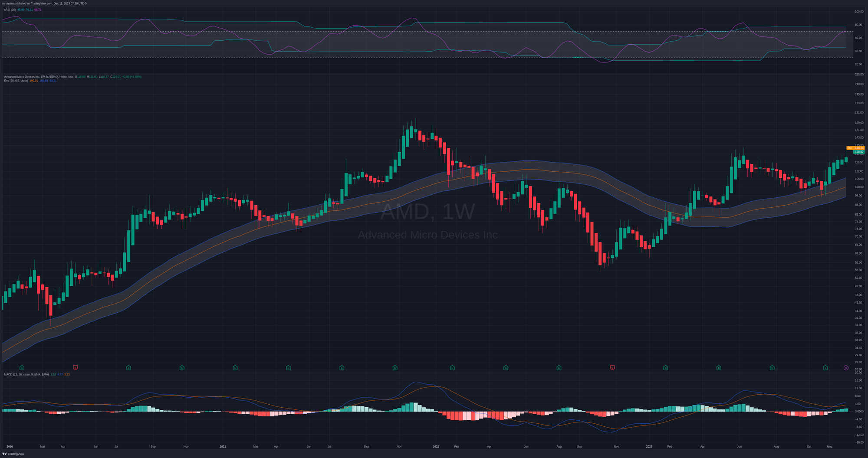
Task: Click the 16.00 label on the MACD scale
Action: [859, 380]
